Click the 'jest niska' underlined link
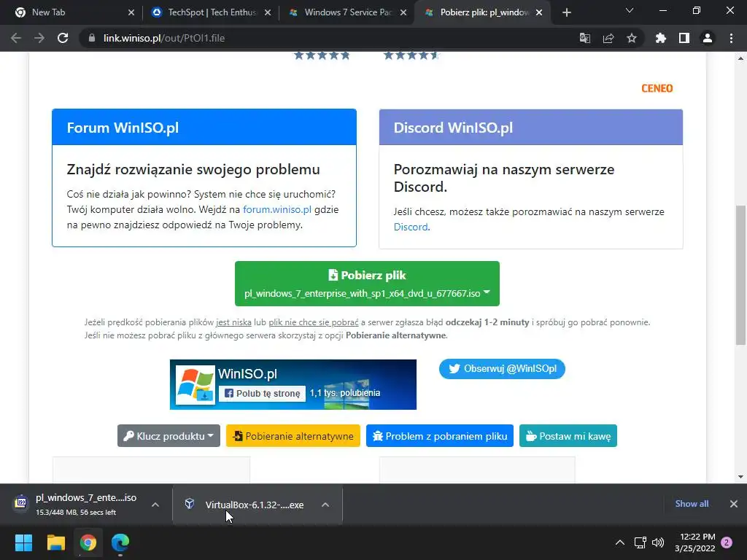This screenshot has width=747, height=560. [x=233, y=322]
